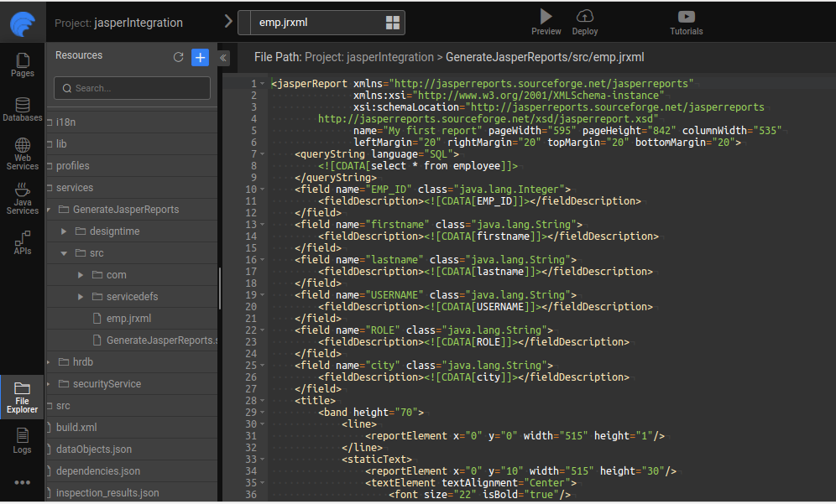Open Web Services from the sidebar

[x=23, y=154]
